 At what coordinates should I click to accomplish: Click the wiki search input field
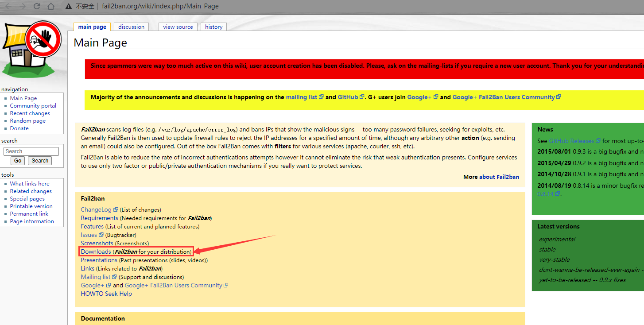31,151
